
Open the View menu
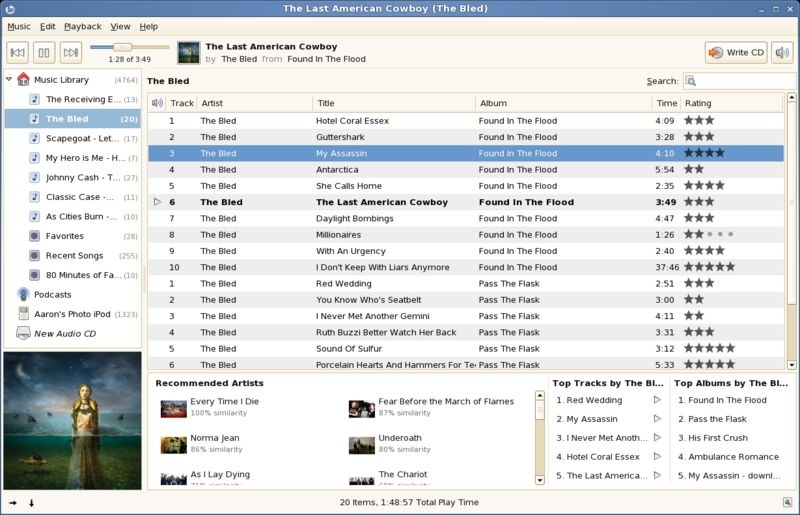point(120,26)
